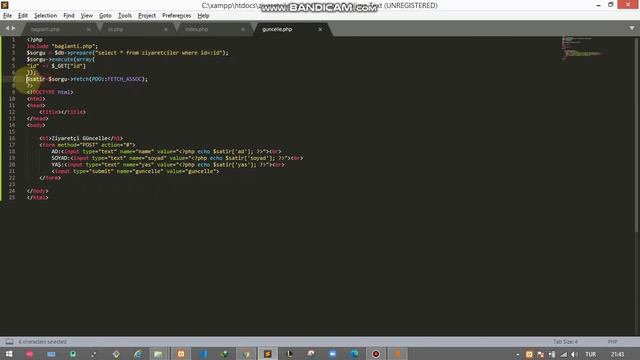
Task: Open the Help menu
Action: tap(203, 16)
